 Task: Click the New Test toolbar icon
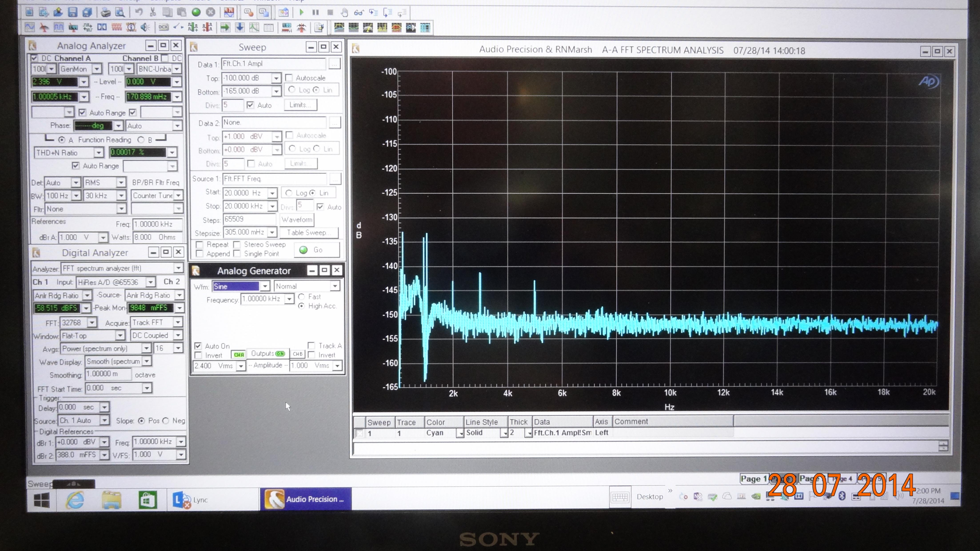pyautogui.click(x=29, y=12)
